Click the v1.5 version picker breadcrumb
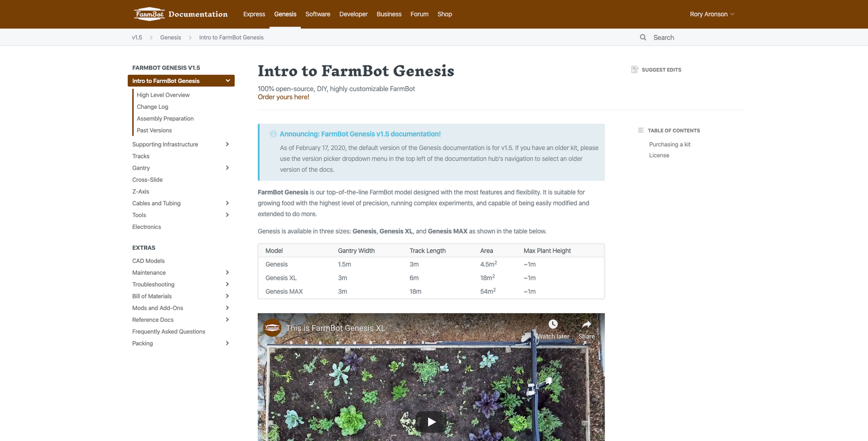Image resolution: width=868 pixels, height=441 pixels. point(137,37)
